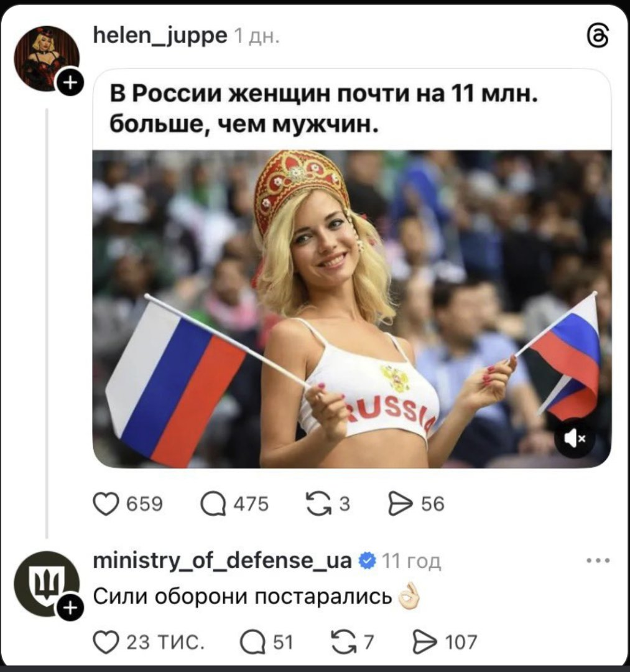The width and height of the screenshot is (630, 672).
Task: Open comments on post with 475 replies
Action: pos(213,504)
